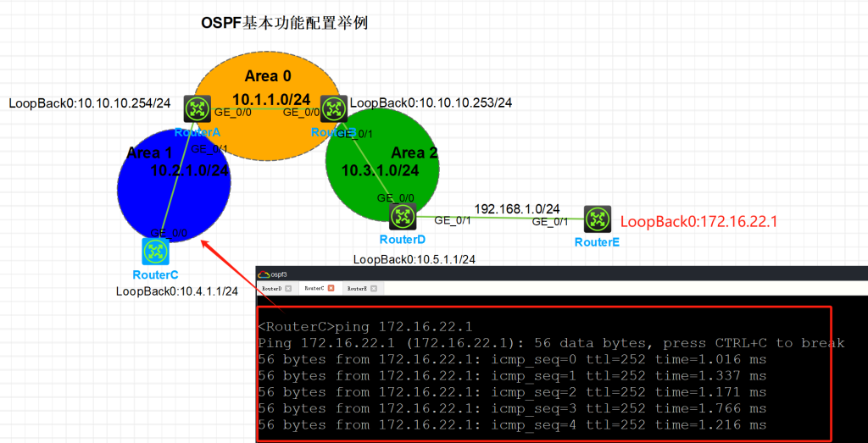Click the red LoopBack0:172.16.22.1 label
The height and width of the screenshot is (443, 868).
click(x=699, y=222)
